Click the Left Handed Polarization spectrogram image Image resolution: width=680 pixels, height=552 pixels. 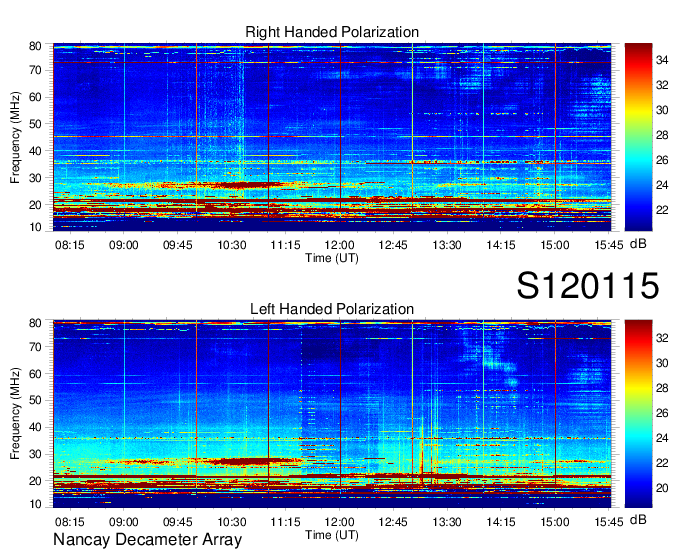click(x=332, y=414)
